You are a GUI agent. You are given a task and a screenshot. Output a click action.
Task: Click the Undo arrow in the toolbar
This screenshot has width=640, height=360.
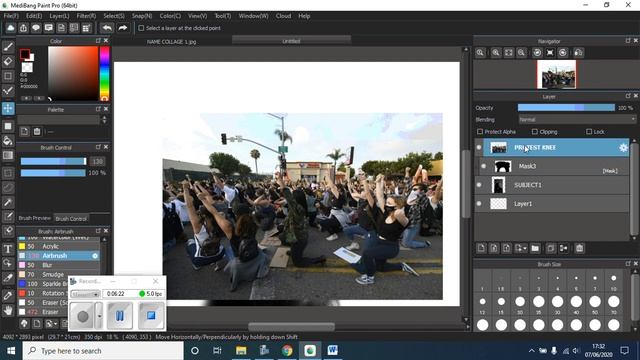pyautogui.click(x=107, y=28)
